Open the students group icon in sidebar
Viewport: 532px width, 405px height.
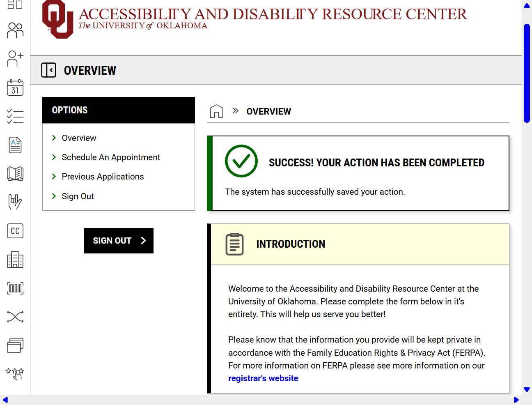tap(15, 30)
